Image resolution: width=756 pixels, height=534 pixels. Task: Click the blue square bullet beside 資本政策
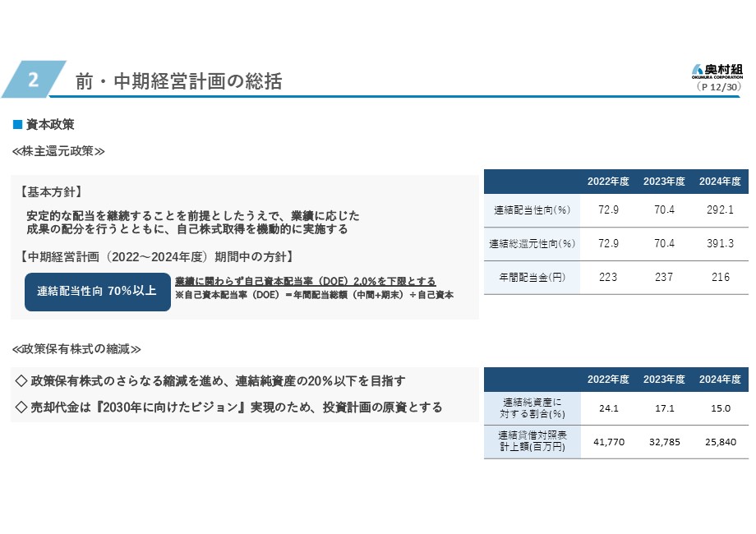coord(16,125)
